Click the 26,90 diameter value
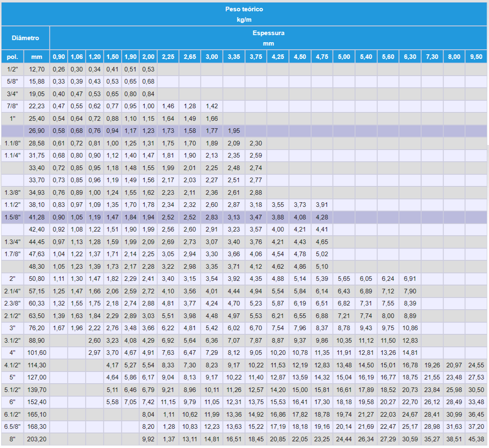Viewport: 489px width, 448px height. (x=37, y=131)
